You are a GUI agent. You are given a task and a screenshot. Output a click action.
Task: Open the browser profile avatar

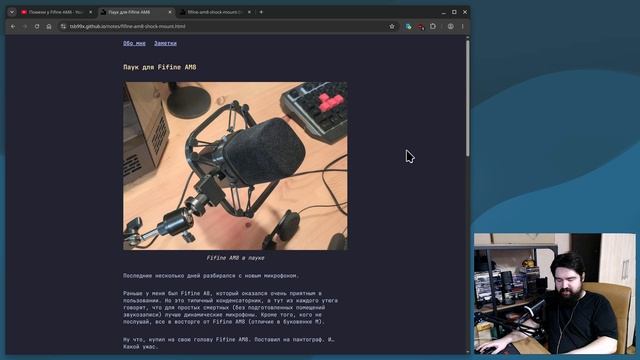coord(451,27)
